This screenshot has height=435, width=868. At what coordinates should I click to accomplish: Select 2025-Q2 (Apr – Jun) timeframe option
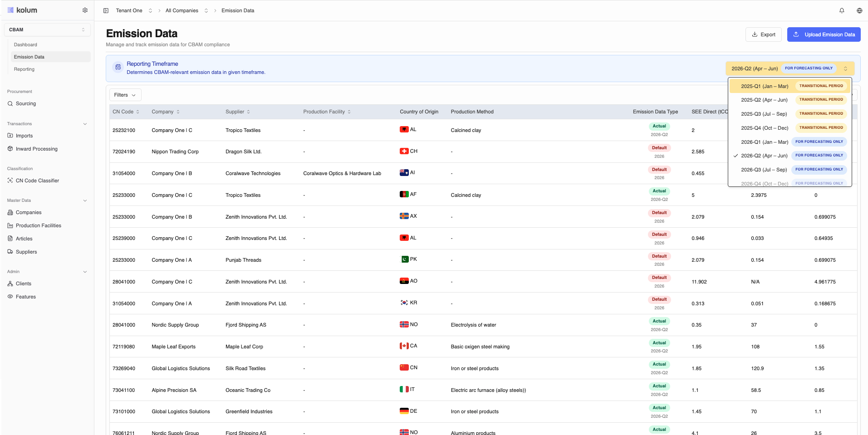(790, 100)
